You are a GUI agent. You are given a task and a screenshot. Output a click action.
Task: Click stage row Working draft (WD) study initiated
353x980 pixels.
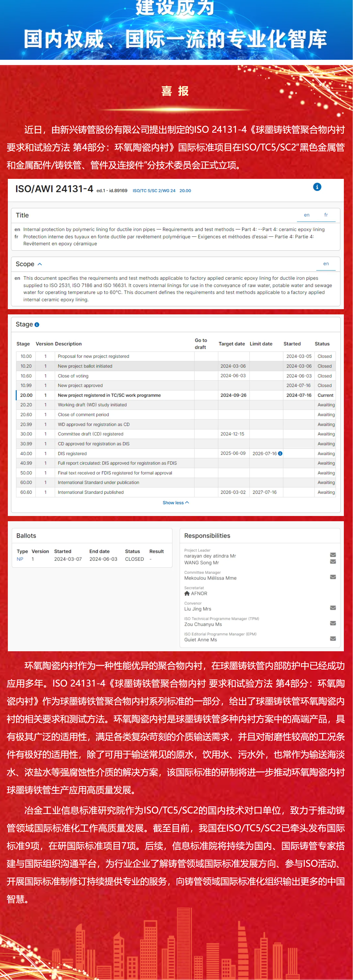[176, 405]
